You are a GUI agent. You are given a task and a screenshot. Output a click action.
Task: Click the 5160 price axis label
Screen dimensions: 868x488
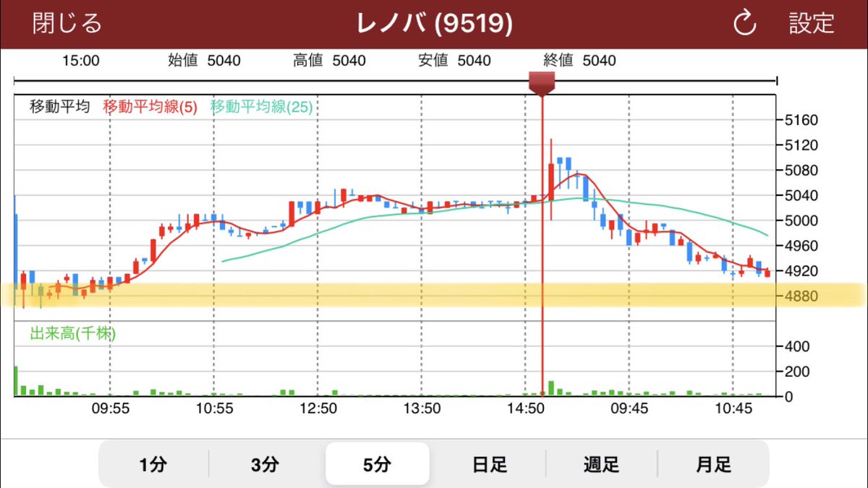coord(801,120)
